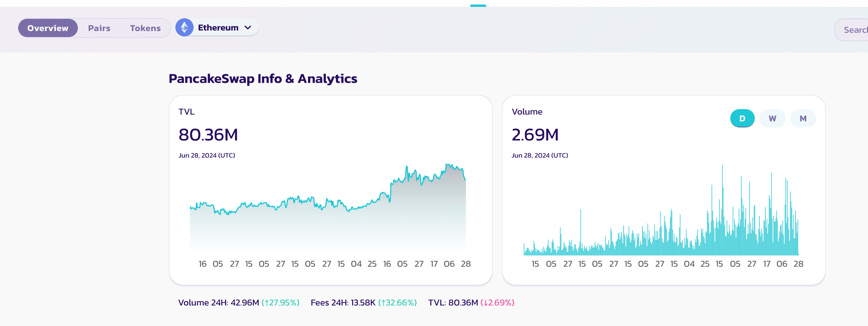
Task: Click the teal indicator at top
Action: point(478,5)
